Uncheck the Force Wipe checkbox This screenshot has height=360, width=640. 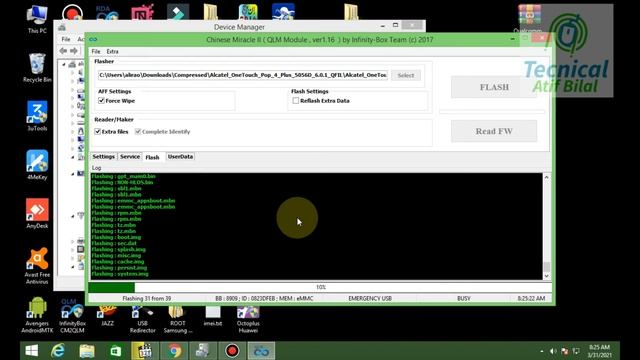(x=101, y=100)
